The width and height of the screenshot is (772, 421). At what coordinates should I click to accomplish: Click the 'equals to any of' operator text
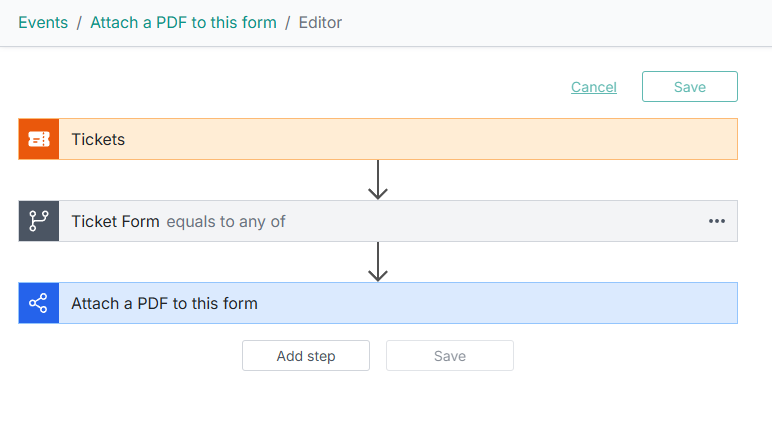coord(226,221)
